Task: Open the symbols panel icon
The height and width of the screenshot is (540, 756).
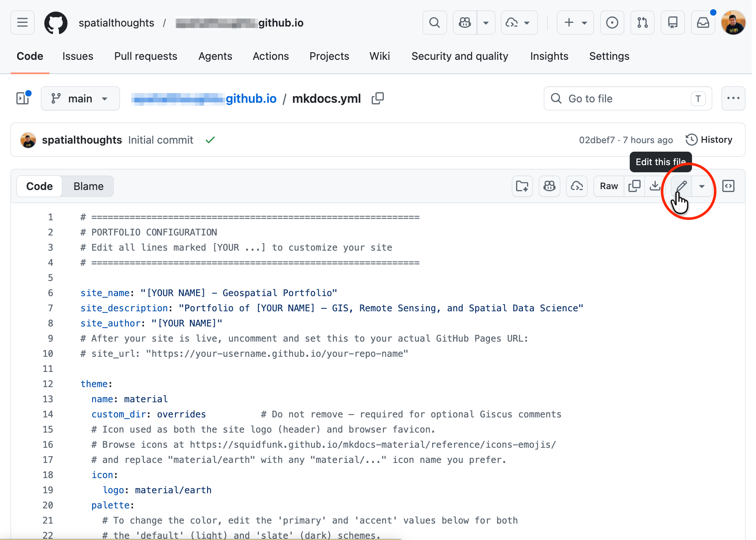Action: click(x=728, y=186)
